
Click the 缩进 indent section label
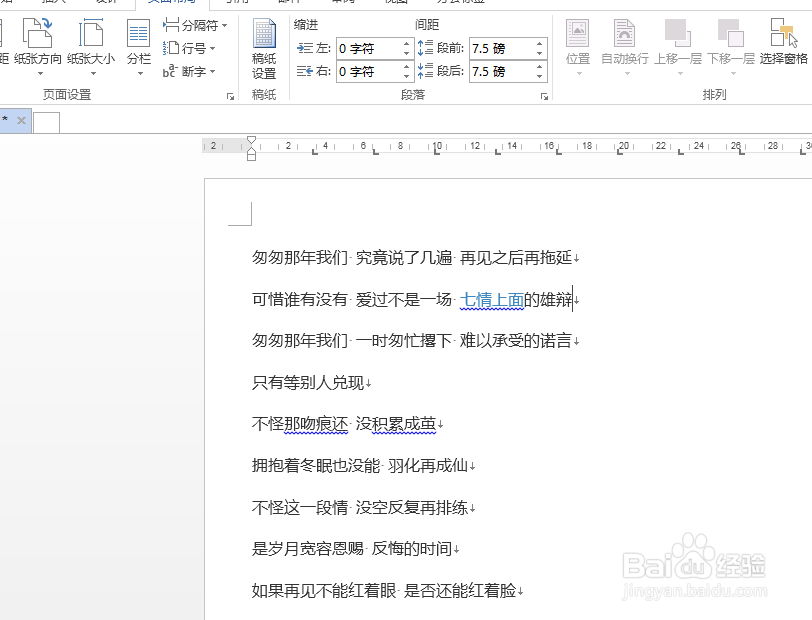click(x=306, y=24)
